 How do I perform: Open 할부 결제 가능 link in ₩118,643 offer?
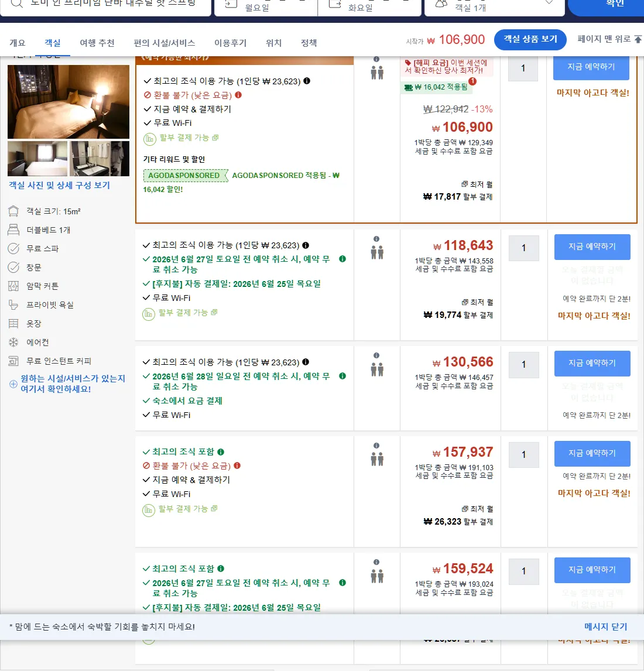(x=188, y=313)
